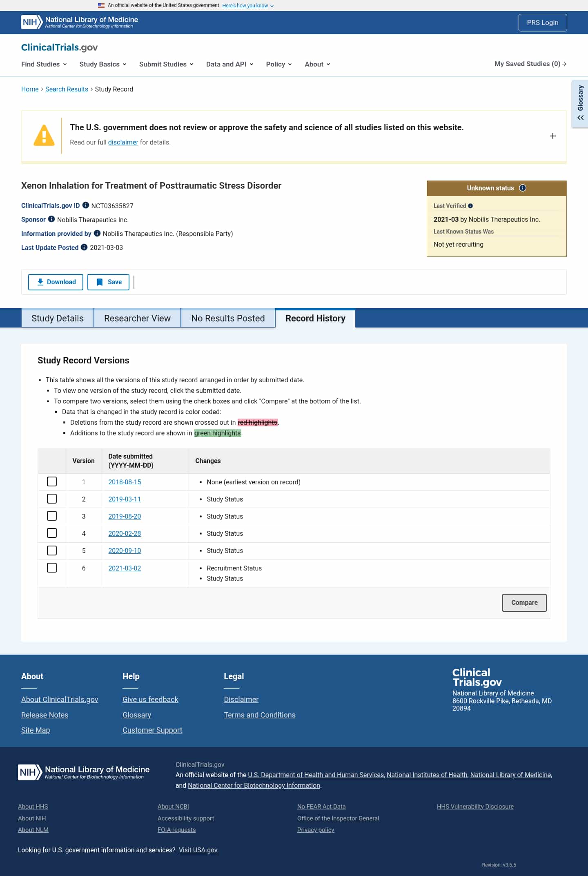The height and width of the screenshot is (876, 588).
Task: Open the Data and API dropdown
Action: 230,64
